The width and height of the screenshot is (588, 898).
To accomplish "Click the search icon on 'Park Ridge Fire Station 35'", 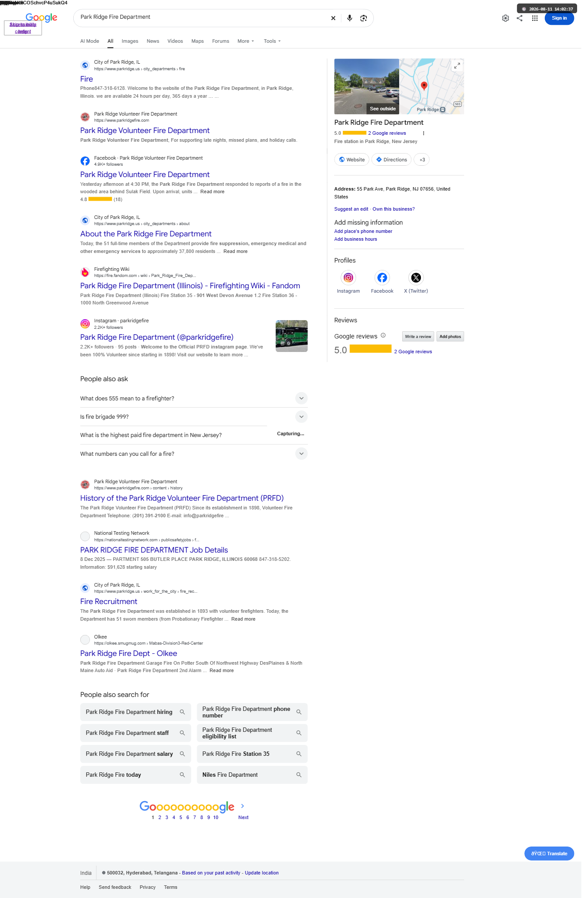I will pyautogui.click(x=299, y=754).
